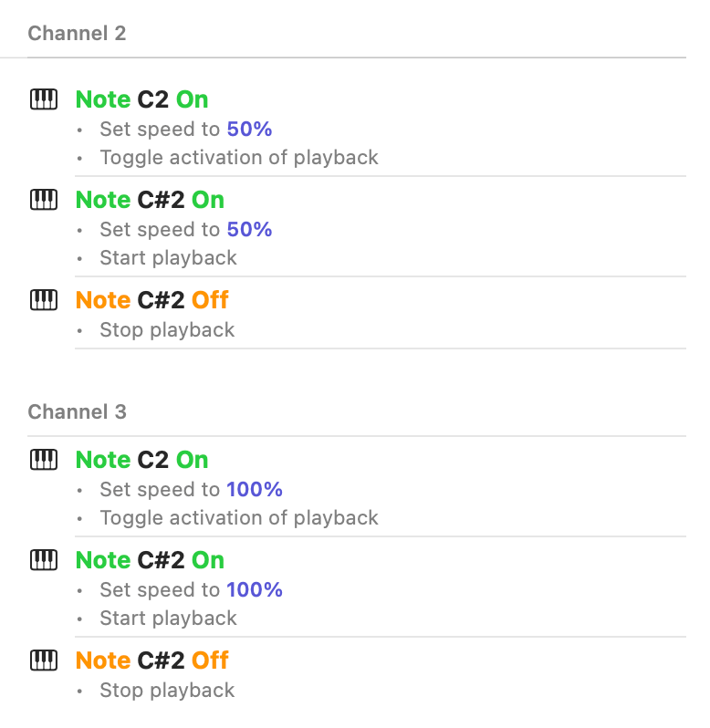
Task: Select piano icon beside Channel 3 C#2 Off
Action: pyautogui.click(x=44, y=660)
